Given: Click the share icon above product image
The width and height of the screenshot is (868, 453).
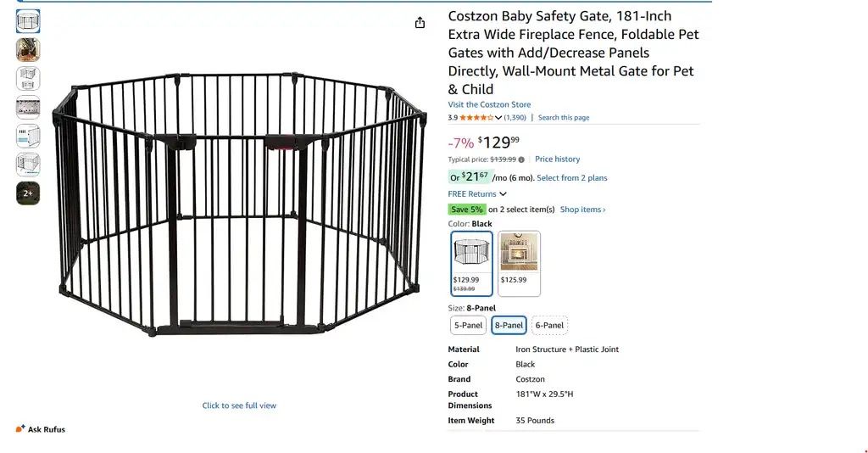Looking at the screenshot, I should (x=420, y=23).
